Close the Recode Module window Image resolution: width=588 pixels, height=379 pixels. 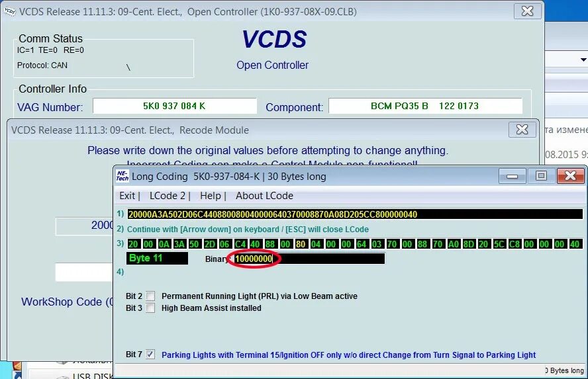point(522,130)
